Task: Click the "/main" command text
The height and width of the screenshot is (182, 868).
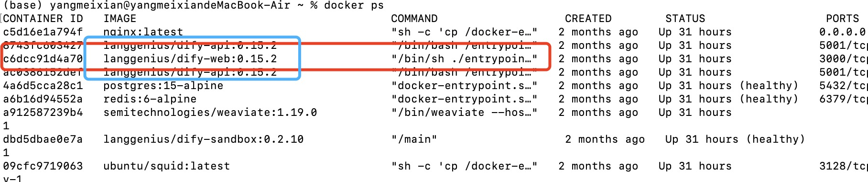Action: 414,139
